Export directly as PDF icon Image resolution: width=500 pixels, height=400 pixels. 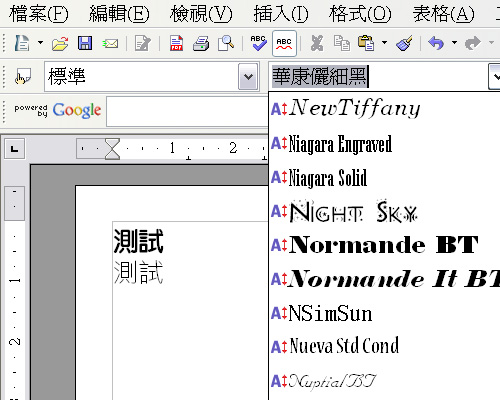pyautogui.click(x=176, y=43)
